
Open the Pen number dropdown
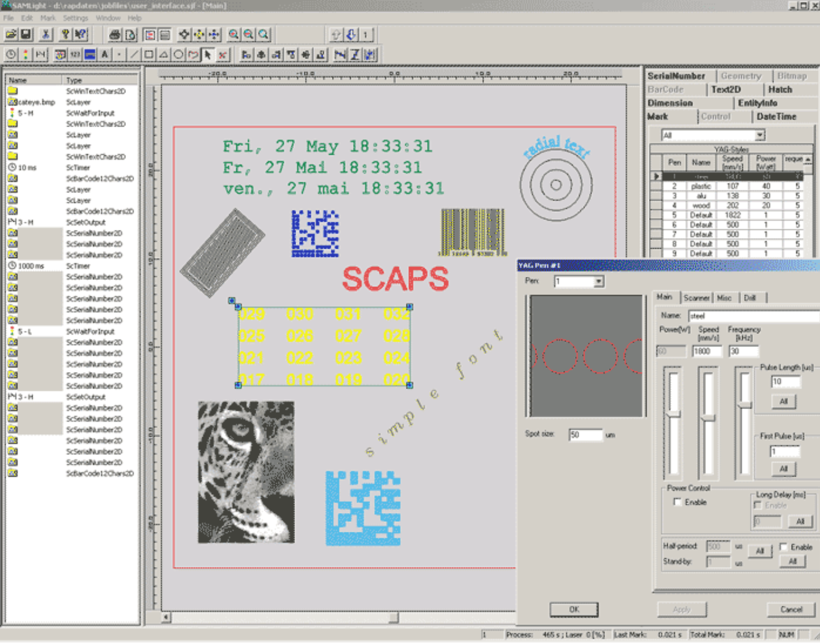pyautogui.click(x=599, y=281)
